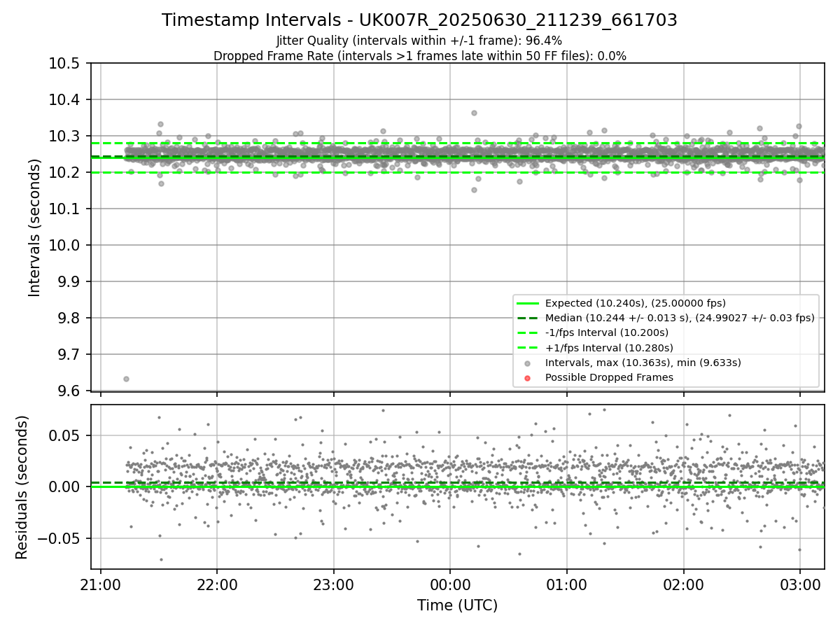Click the 22:00 time tick label

[x=217, y=584]
